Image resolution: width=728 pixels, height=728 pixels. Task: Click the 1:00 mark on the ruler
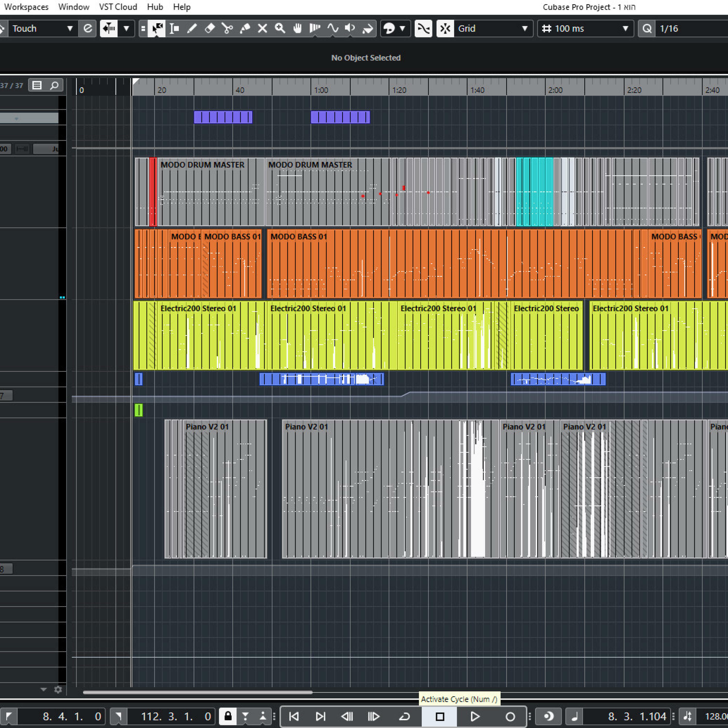click(321, 90)
